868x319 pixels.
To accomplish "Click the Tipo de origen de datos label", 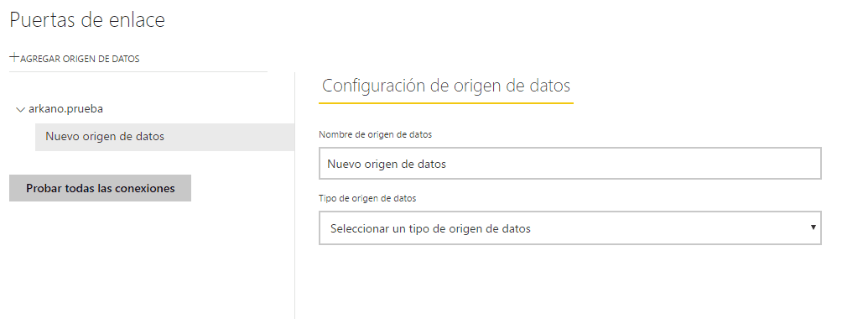I will click(367, 198).
